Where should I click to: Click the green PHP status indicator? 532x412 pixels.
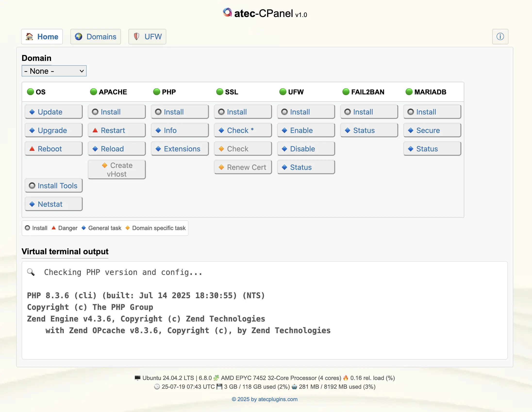tap(157, 92)
